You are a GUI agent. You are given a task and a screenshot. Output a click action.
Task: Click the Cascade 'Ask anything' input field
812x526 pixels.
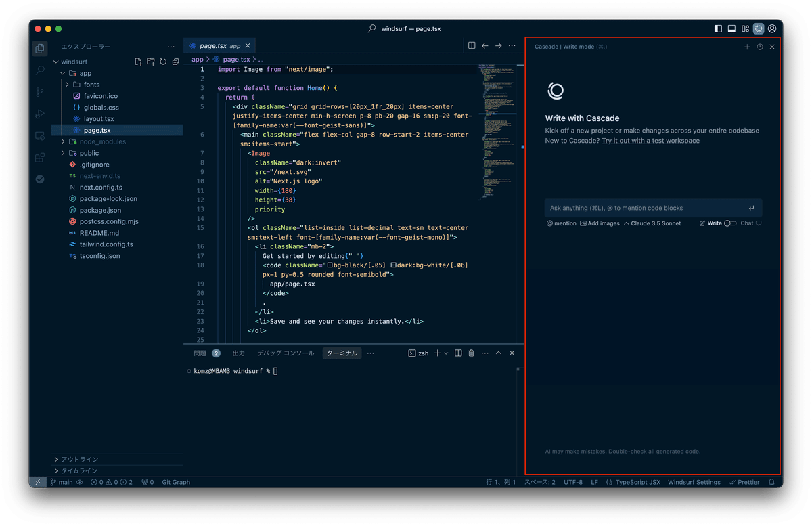[653, 208]
